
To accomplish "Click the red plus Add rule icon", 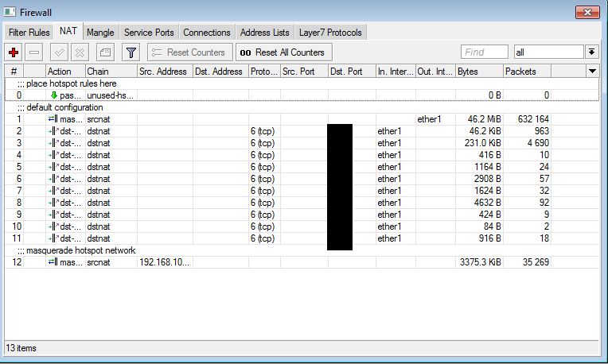I will click(x=14, y=52).
